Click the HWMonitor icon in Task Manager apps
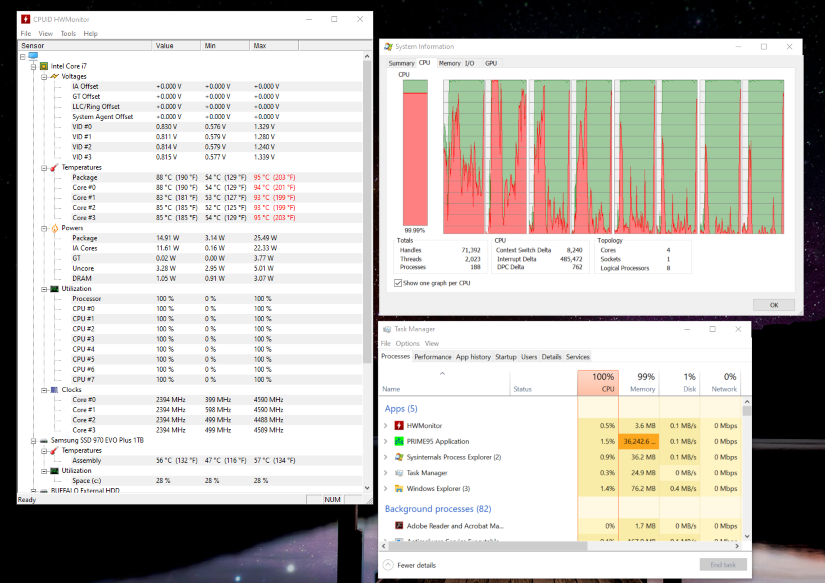This screenshot has width=825, height=583. (399, 426)
